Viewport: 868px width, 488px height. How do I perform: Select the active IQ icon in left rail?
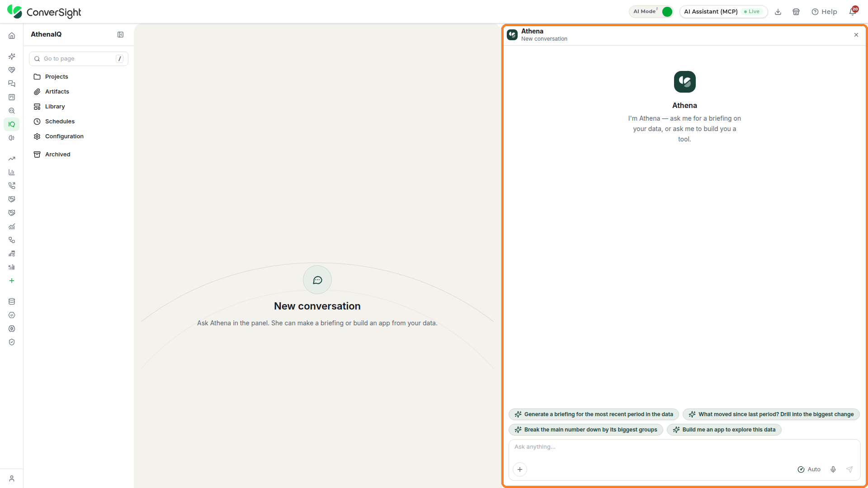[x=12, y=124]
